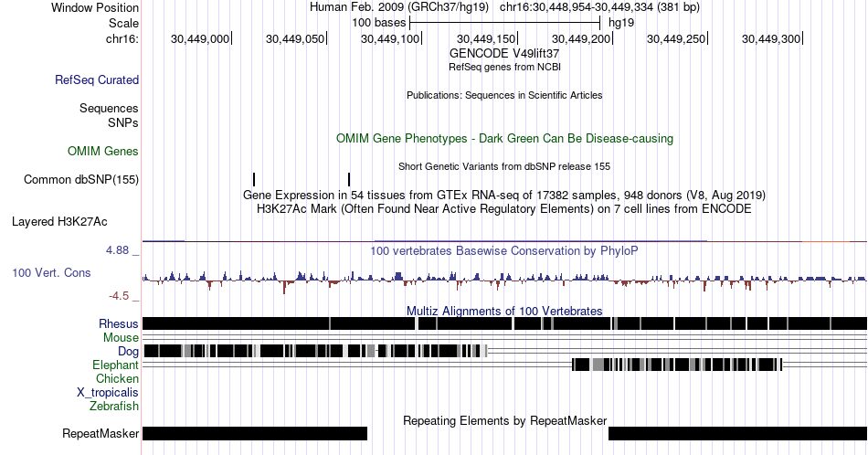The width and height of the screenshot is (868, 455).
Task: Click the H3K27Ac Mark ENCODE title
Action: [x=504, y=208]
